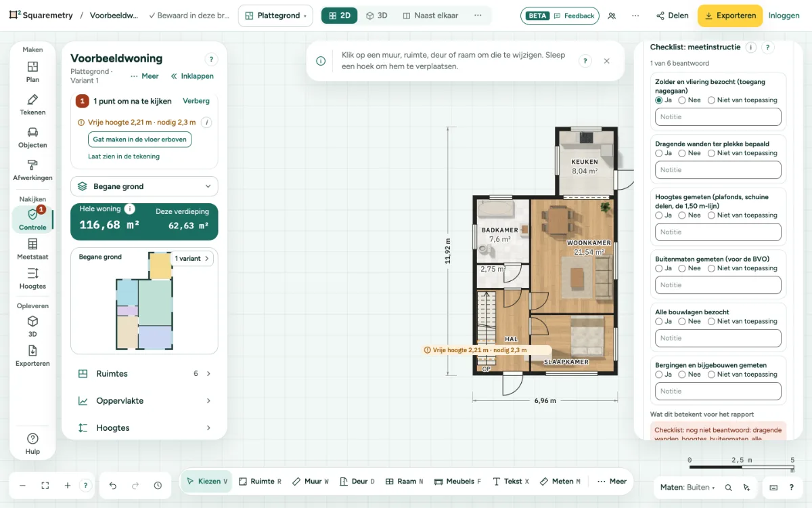Open Afwerkingen paint roller in the sidebar

coord(32,169)
